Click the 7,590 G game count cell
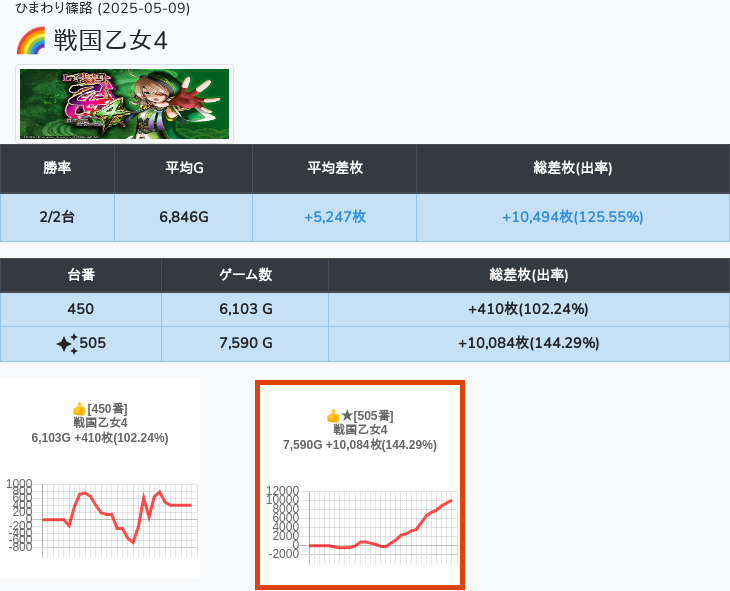 pyautogui.click(x=245, y=343)
